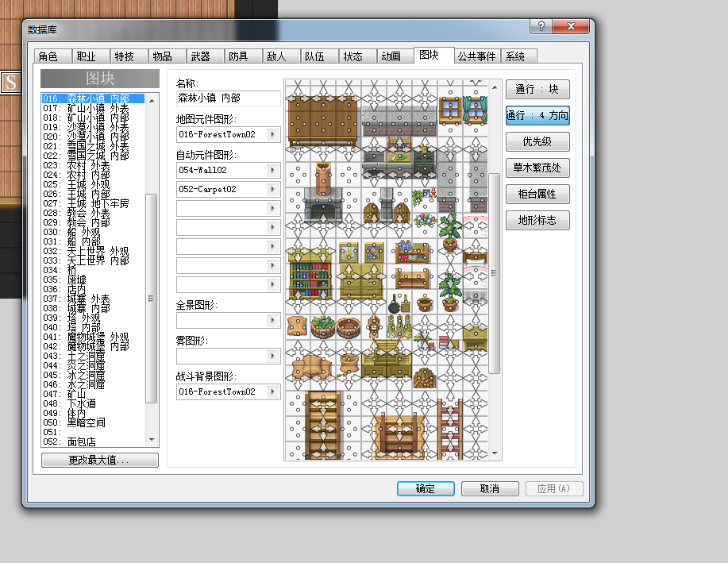Image resolution: width=728 pixels, height=563 pixels.
Task: Expand the 雾图形 fog graphic dropdown
Action: pyautogui.click(x=273, y=357)
